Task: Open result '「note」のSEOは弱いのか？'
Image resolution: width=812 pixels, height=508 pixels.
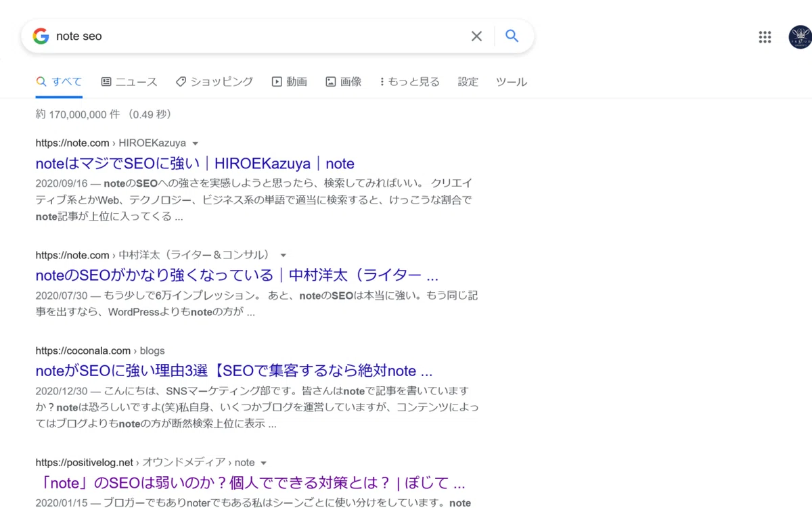Action: click(250, 484)
